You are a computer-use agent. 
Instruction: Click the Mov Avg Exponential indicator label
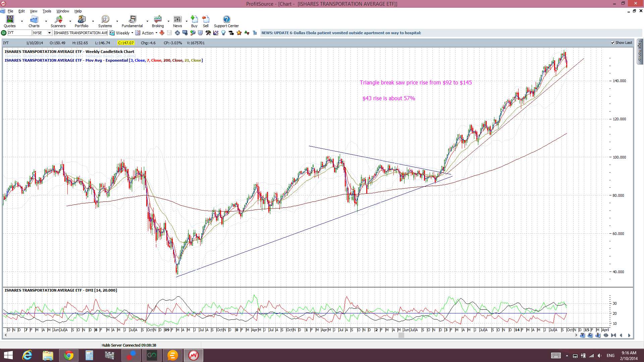(x=104, y=60)
